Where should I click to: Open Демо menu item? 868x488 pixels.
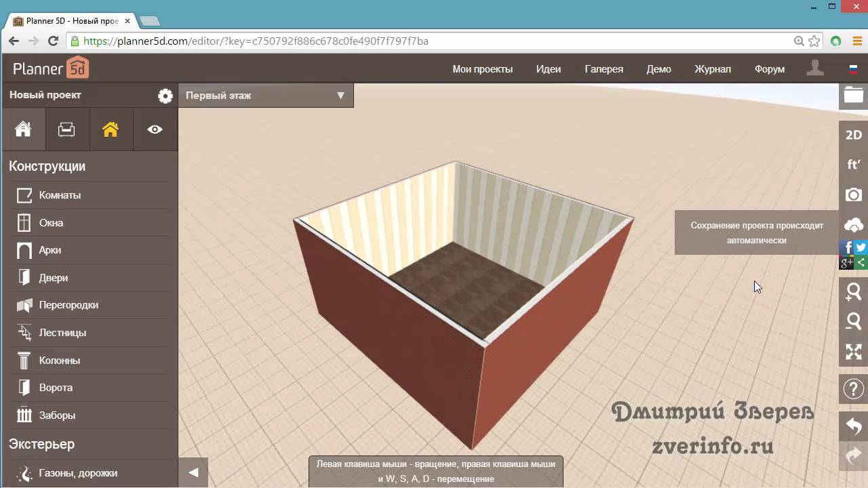[x=659, y=69]
